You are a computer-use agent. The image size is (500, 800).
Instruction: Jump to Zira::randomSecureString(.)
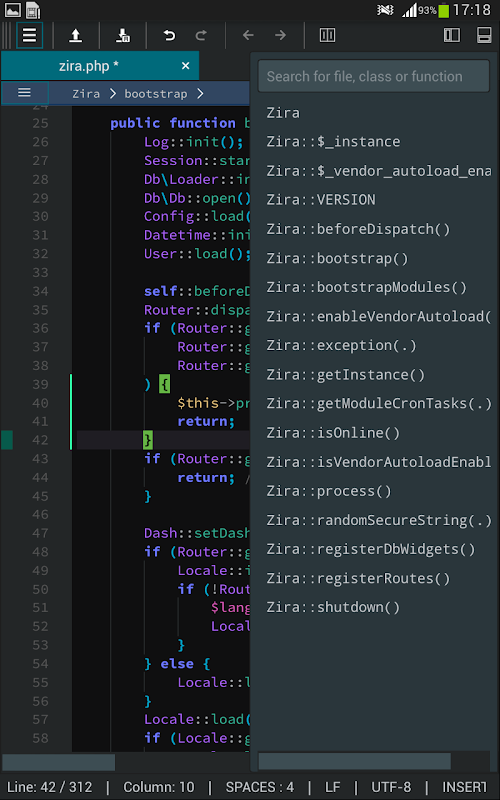pyautogui.click(x=378, y=520)
